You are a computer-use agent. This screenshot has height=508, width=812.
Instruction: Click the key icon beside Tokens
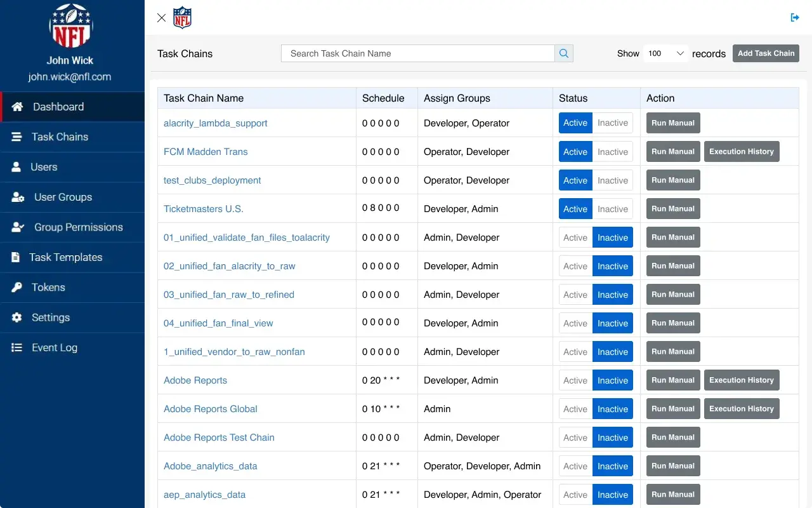pyautogui.click(x=17, y=288)
